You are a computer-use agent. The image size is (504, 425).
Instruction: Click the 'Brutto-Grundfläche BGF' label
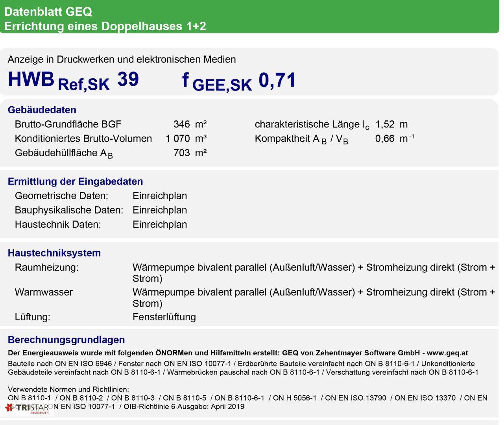tap(68, 124)
